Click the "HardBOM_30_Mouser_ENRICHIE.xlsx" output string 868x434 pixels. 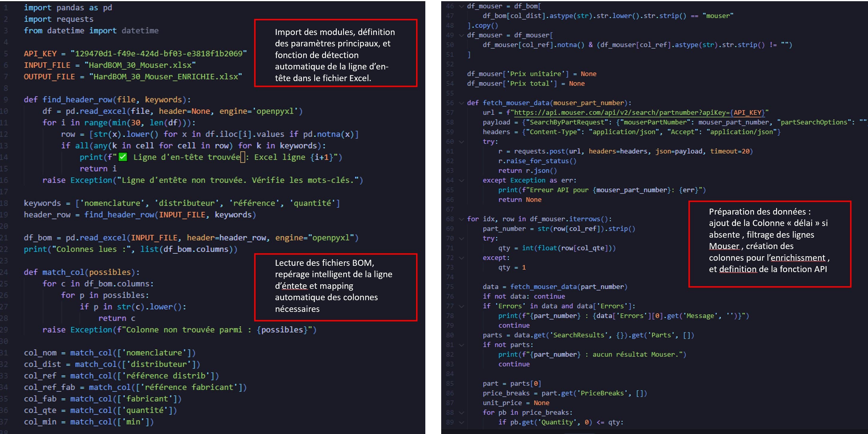[166, 77]
